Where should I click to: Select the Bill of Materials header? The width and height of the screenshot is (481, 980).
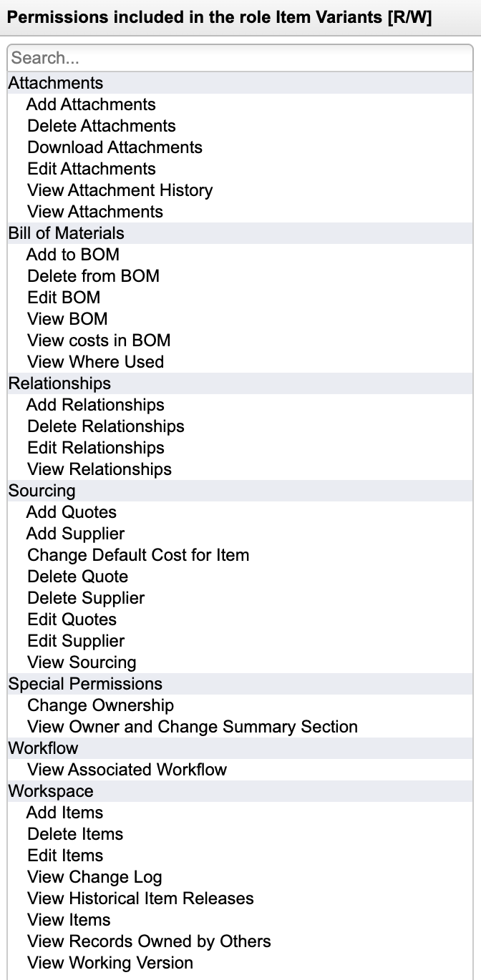[66, 233]
